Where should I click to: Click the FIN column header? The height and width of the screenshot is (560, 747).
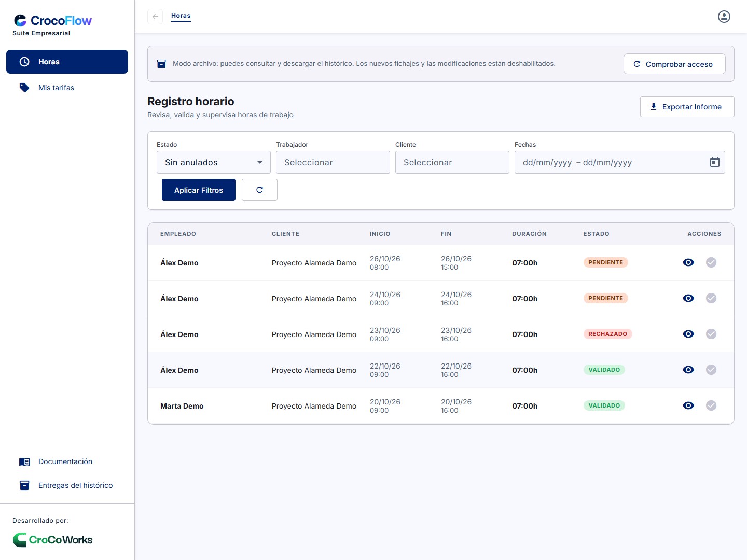click(x=446, y=234)
